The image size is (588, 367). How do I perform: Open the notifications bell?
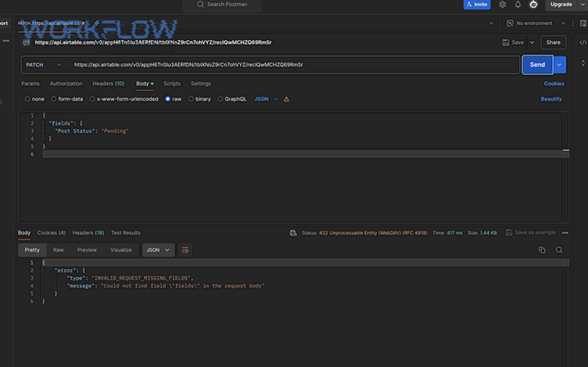pos(517,5)
